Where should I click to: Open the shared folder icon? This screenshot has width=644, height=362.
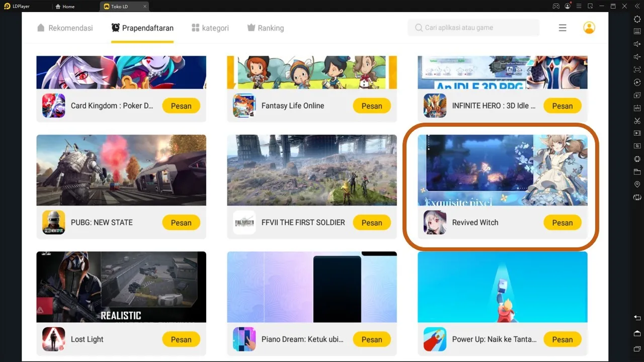[x=637, y=171]
